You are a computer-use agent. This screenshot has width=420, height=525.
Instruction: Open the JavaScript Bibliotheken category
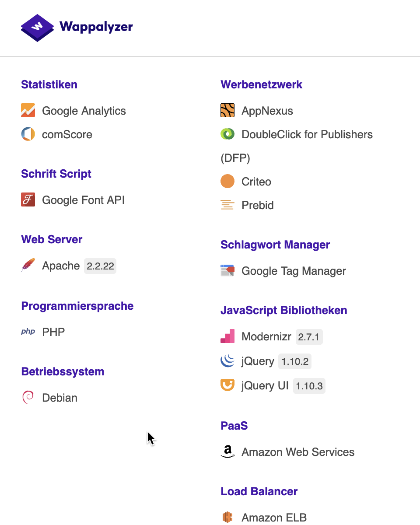pyautogui.click(x=283, y=310)
